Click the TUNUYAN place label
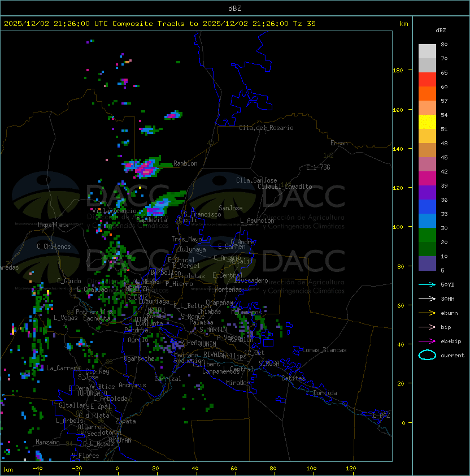The width and height of the screenshot is (470, 476). pyautogui.click(x=120, y=440)
